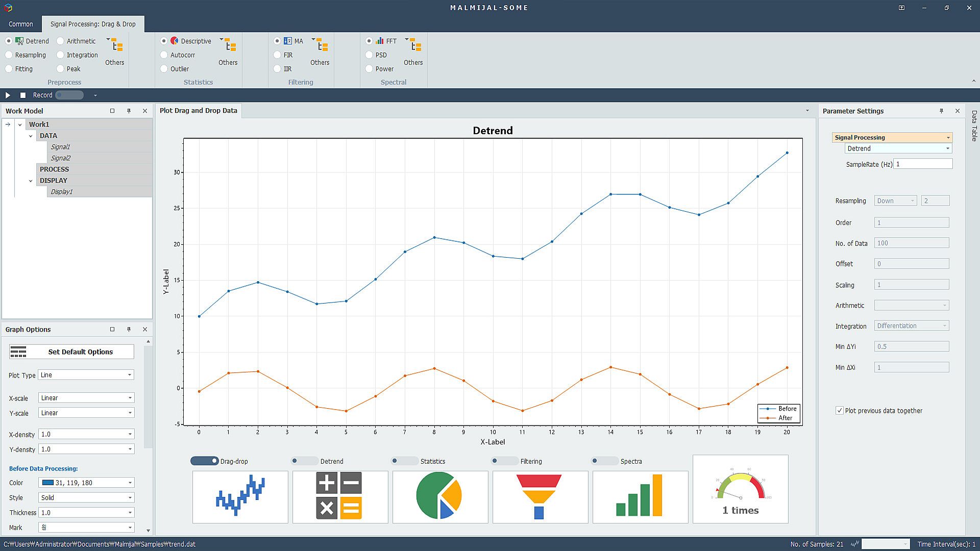Click the stop button beside Record
The height and width of the screenshot is (551, 980).
pos(23,95)
